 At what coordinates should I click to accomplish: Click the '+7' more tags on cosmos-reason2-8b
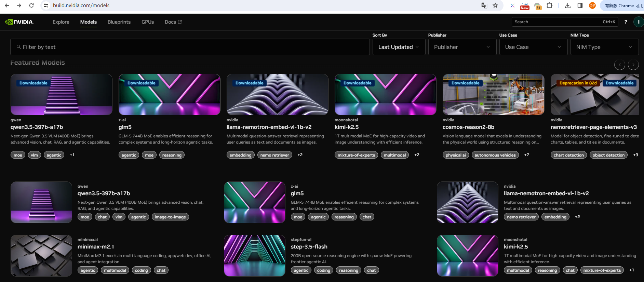point(526,155)
